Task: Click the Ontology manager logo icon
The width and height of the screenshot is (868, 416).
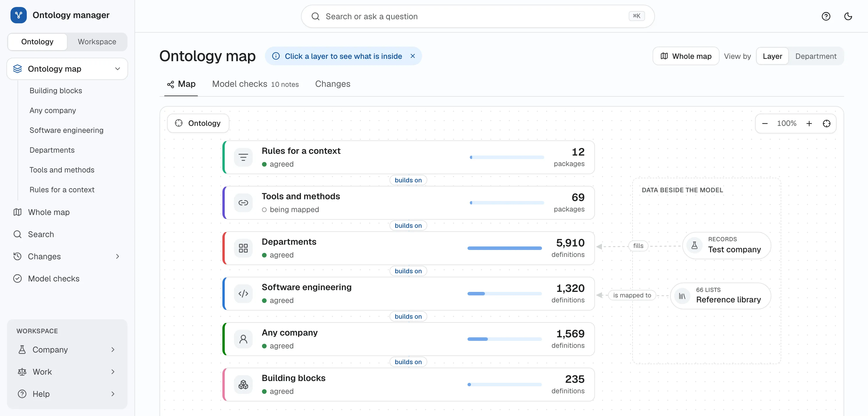Action: click(19, 15)
